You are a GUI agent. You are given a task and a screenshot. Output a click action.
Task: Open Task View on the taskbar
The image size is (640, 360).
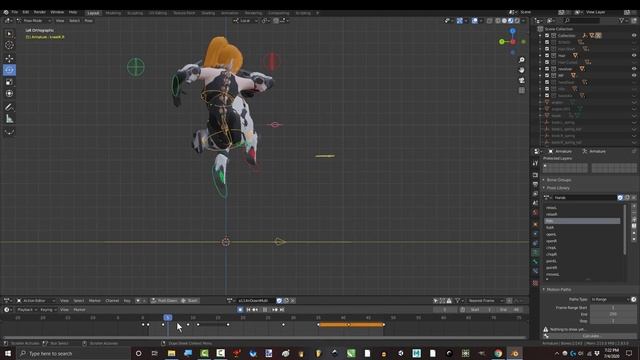point(155,353)
